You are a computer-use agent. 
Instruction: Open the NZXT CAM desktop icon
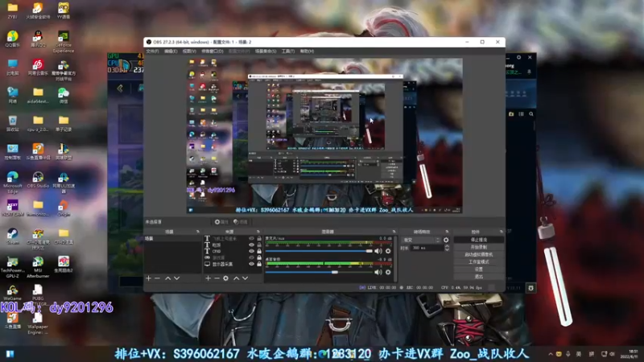pos(12,208)
